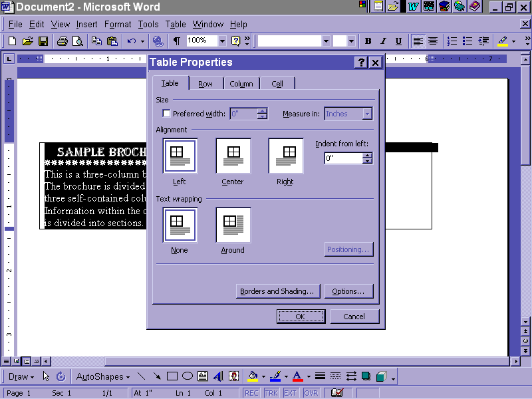Screen dimensions: 532x399
Task: Select the Oval drawing tool
Action: point(188,376)
